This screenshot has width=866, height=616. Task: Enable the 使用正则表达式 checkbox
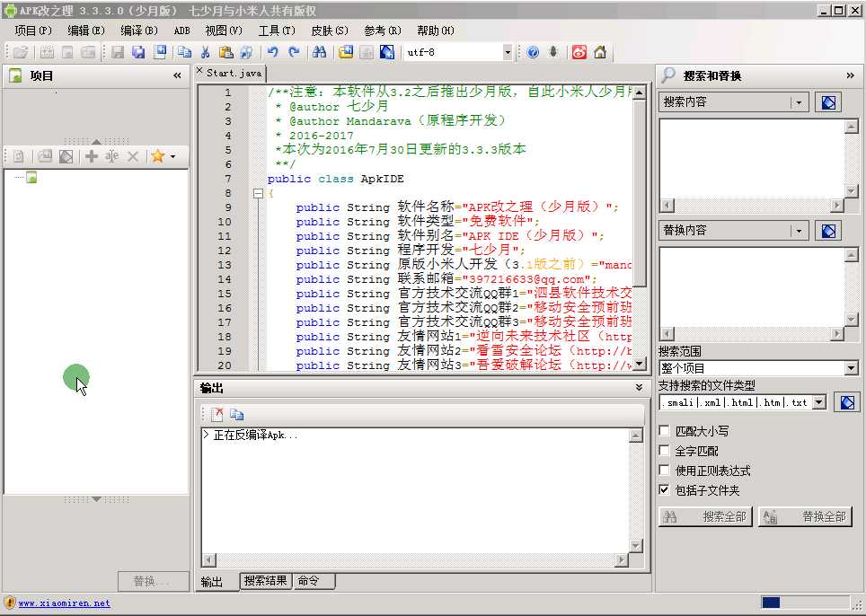(x=665, y=471)
